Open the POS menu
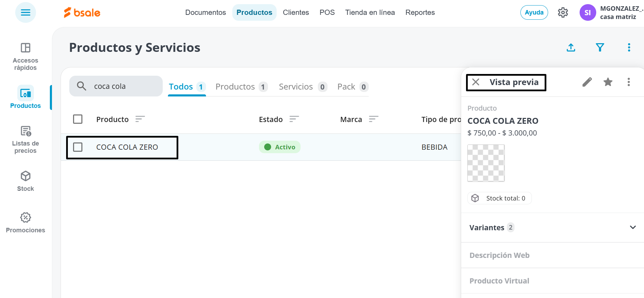Image resolution: width=644 pixels, height=298 pixels. click(x=327, y=12)
